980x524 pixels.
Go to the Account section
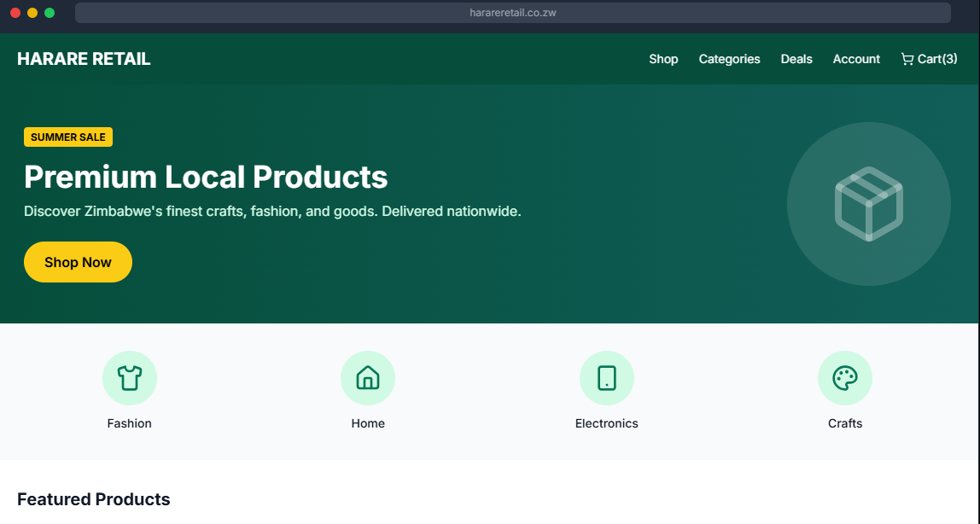click(x=856, y=59)
